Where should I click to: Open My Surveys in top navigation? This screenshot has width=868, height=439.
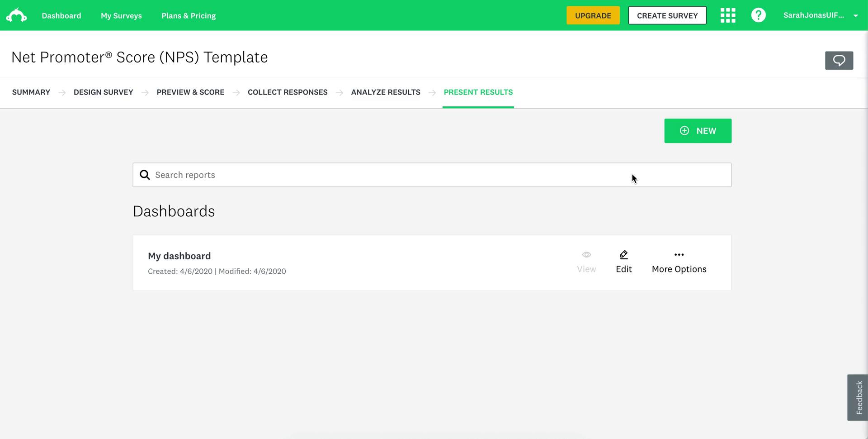pos(121,16)
